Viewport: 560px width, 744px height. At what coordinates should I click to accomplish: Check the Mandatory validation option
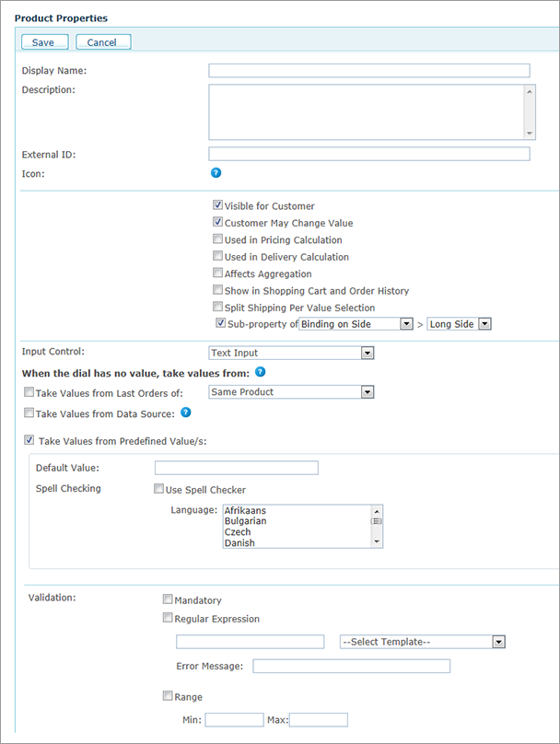click(x=168, y=598)
